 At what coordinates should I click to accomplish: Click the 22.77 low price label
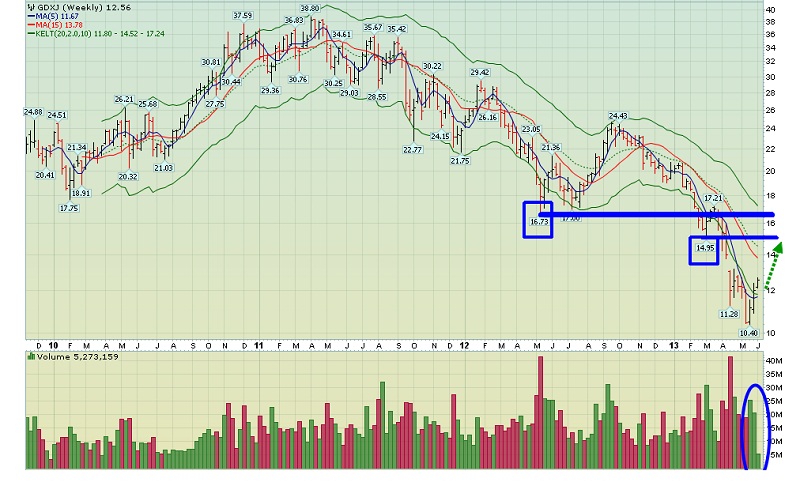tap(412, 149)
